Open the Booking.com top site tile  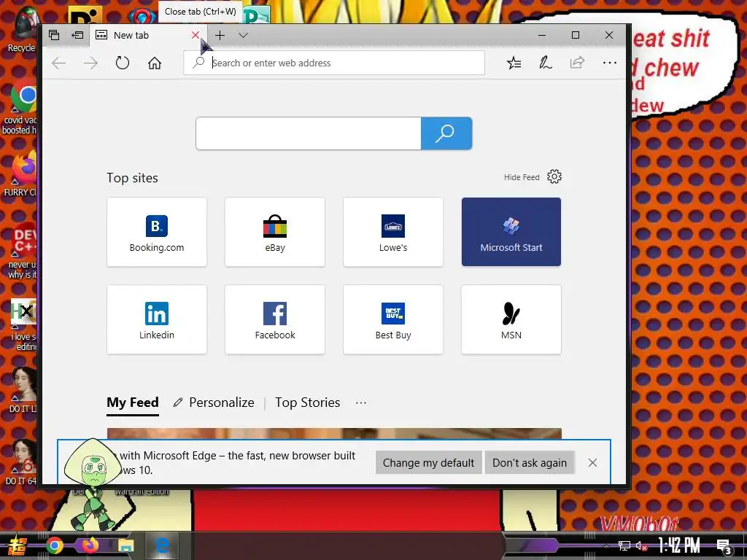157,232
